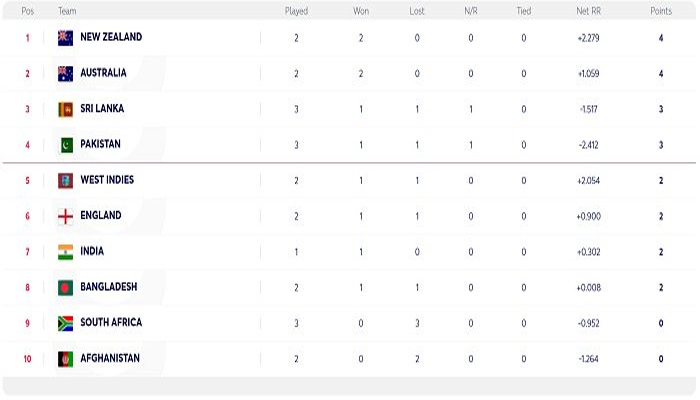Open the AFGHANISTAN team name
This screenshot has height=400, width=700.
tap(110, 358)
